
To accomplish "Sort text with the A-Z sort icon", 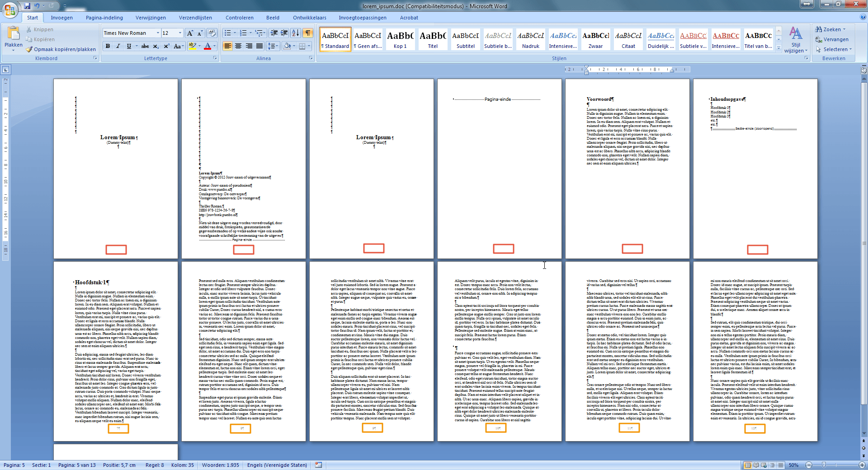I will [296, 33].
